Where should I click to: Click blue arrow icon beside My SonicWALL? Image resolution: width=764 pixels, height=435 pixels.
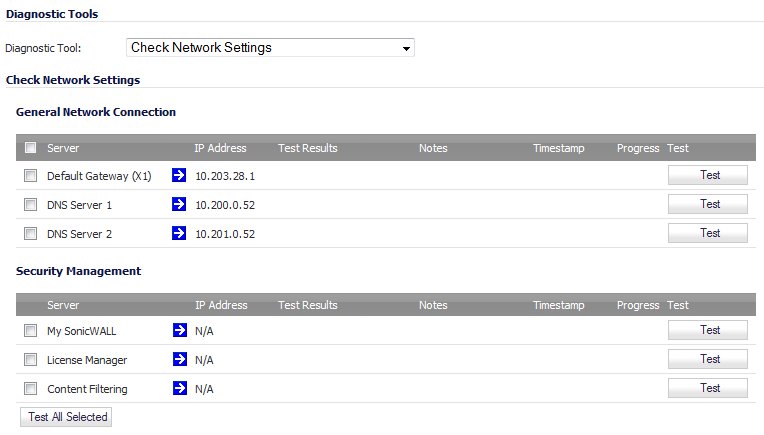click(180, 330)
